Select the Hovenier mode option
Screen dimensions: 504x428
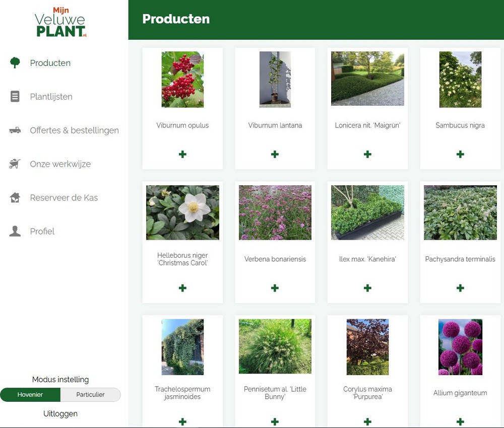(x=30, y=395)
